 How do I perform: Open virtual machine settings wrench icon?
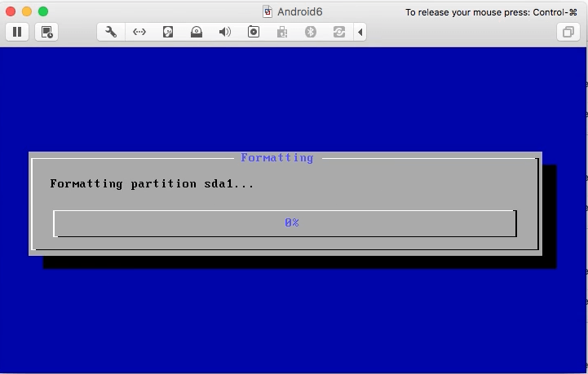[111, 32]
